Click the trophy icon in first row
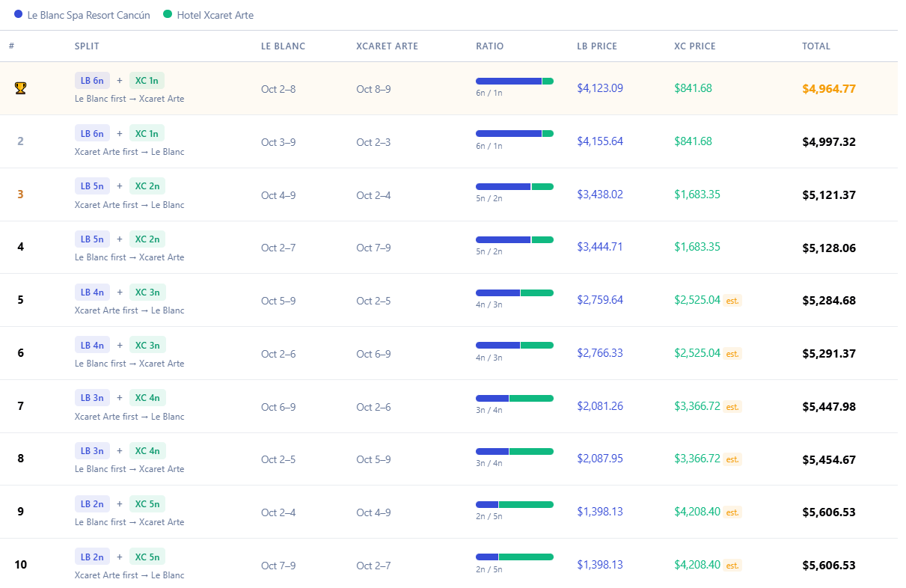The image size is (906, 588). (20, 88)
